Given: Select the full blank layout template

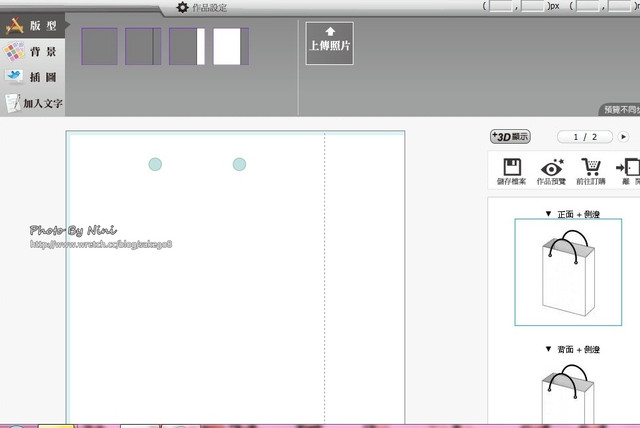Looking at the screenshot, I should click(x=99, y=46).
